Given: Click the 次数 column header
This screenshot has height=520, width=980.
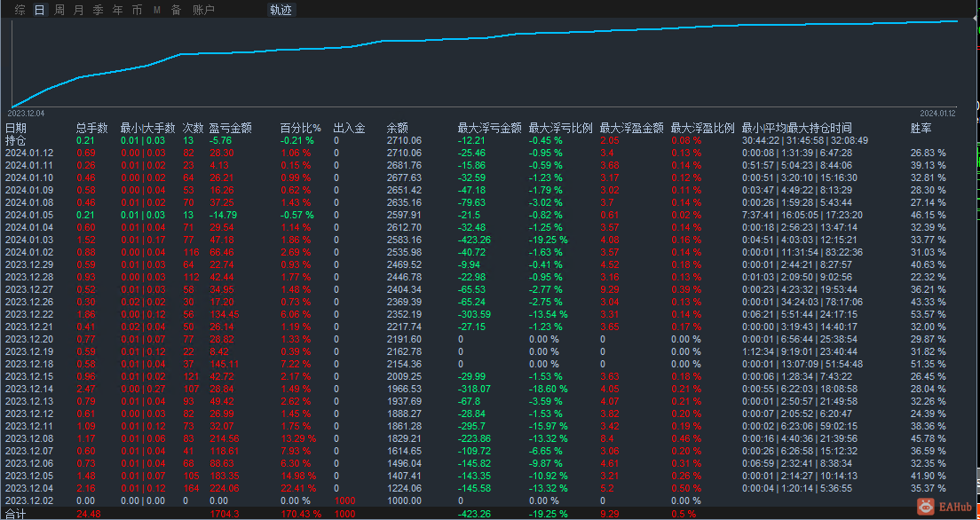Looking at the screenshot, I should (x=194, y=128).
